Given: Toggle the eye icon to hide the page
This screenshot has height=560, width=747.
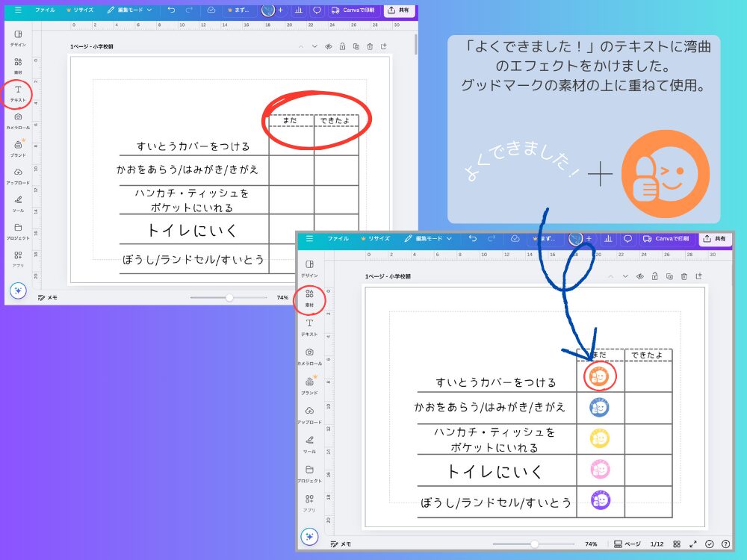Looking at the screenshot, I should coord(329,46).
